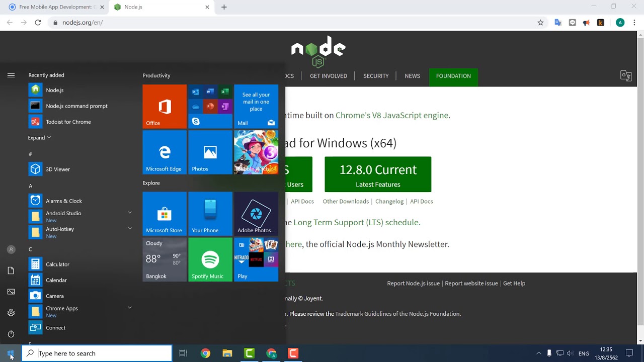Open the Bangkok weather tile

[165, 259]
